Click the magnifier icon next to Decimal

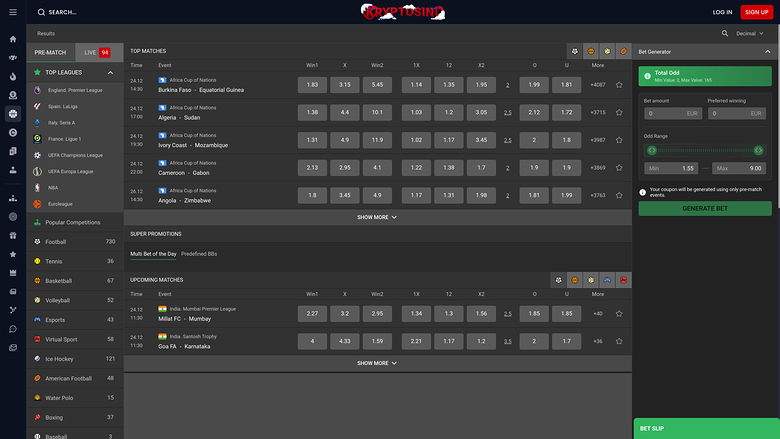[725, 33]
